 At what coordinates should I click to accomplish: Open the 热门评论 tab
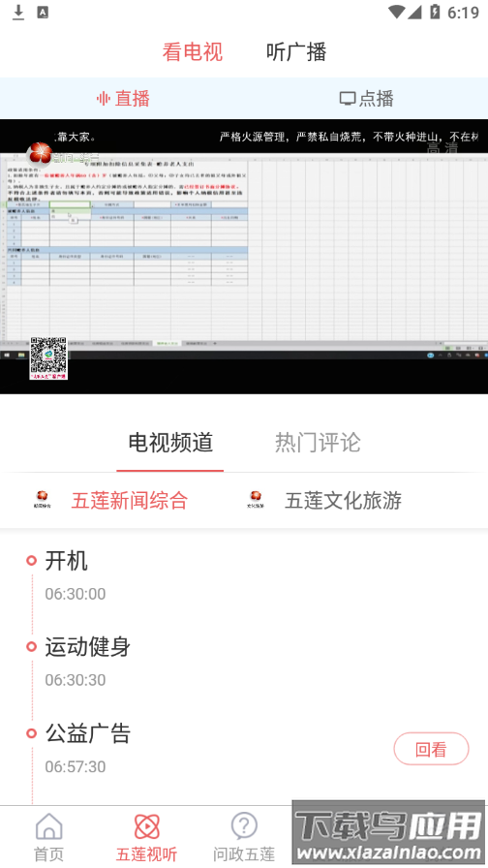pos(318,443)
